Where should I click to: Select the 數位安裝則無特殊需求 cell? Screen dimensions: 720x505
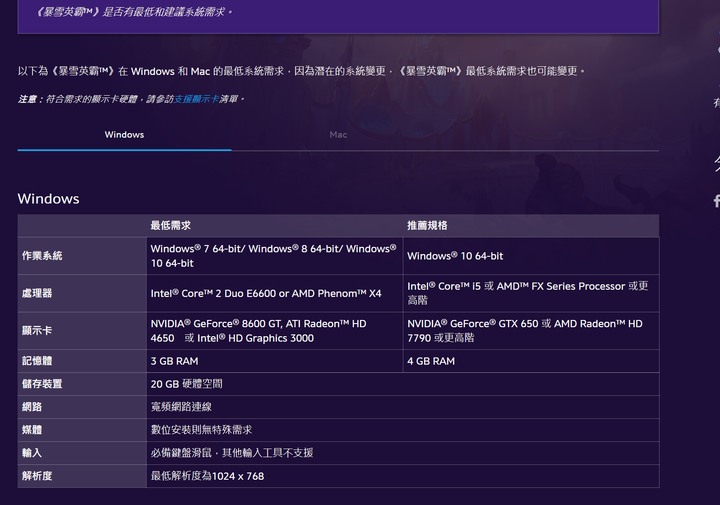(403, 430)
